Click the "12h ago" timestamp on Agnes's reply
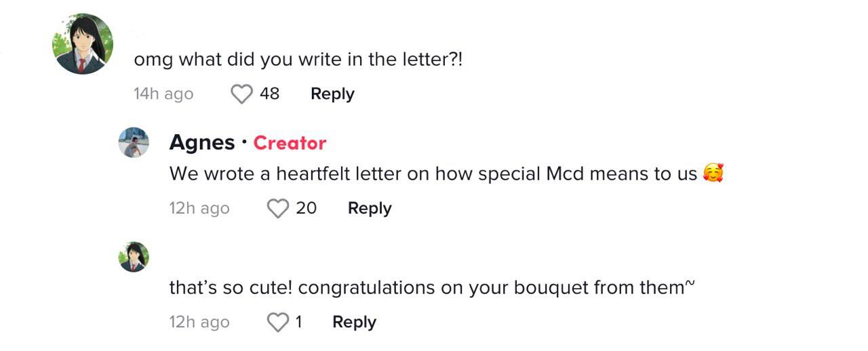Viewport: 868px width, 351px height. (x=199, y=209)
